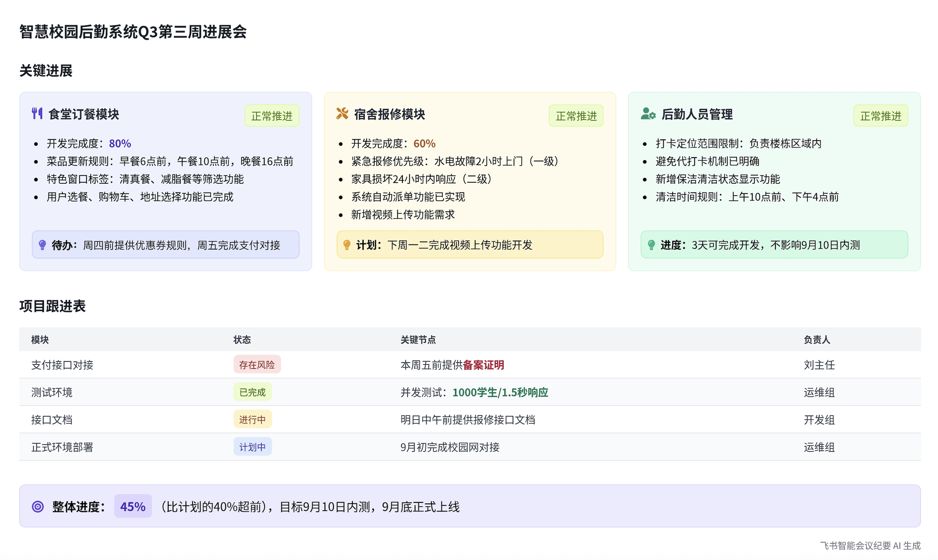Click the 45% overall progress badge
Screen dimensions: 938x560
point(133,506)
